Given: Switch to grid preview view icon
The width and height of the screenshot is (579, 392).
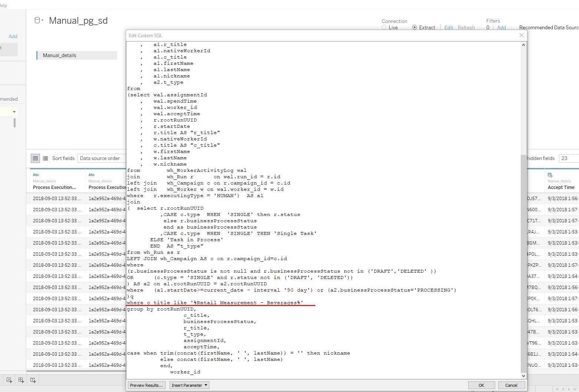Looking at the screenshot, I should [35, 158].
